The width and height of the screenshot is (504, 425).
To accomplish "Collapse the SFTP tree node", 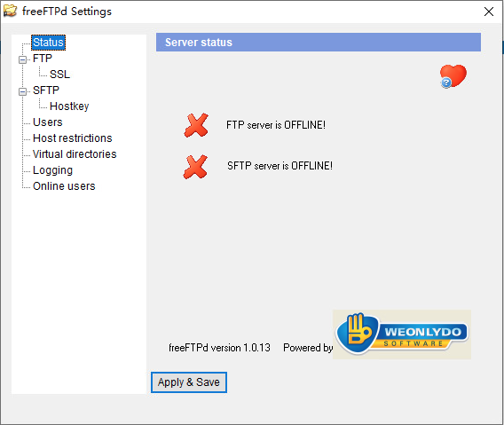I will click(x=22, y=92).
